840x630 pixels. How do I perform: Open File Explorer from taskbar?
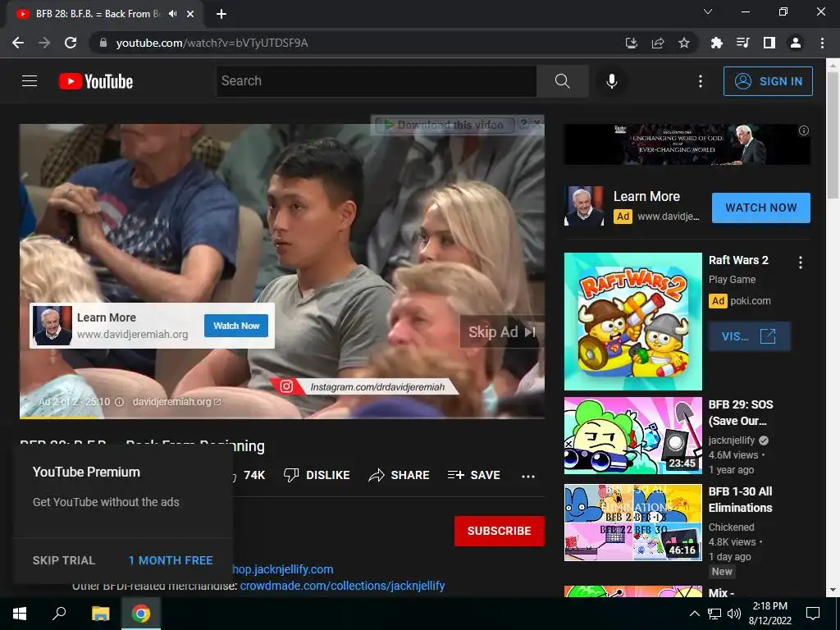tap(100, 614)
